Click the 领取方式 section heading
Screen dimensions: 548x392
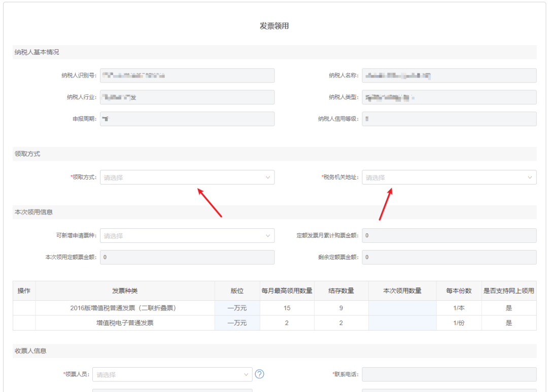(x=27, y=154)
